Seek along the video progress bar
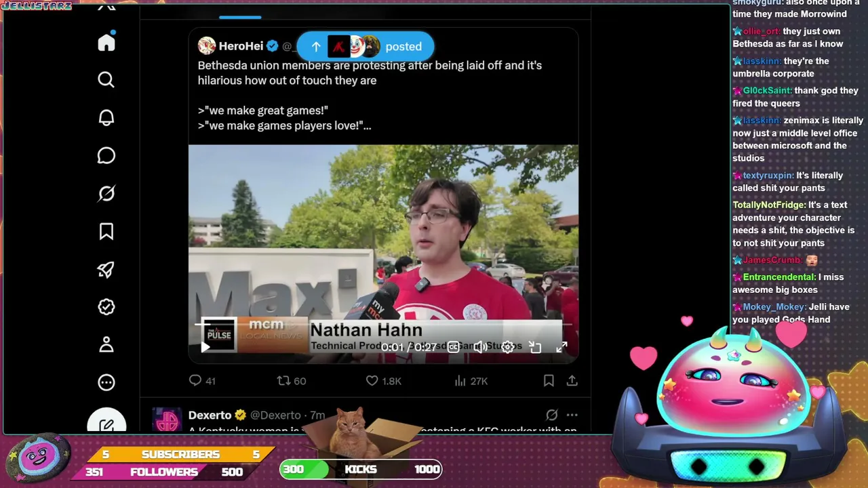Image resolution: width=868 pixels, height=488 pixels. [x=383, y=325]
